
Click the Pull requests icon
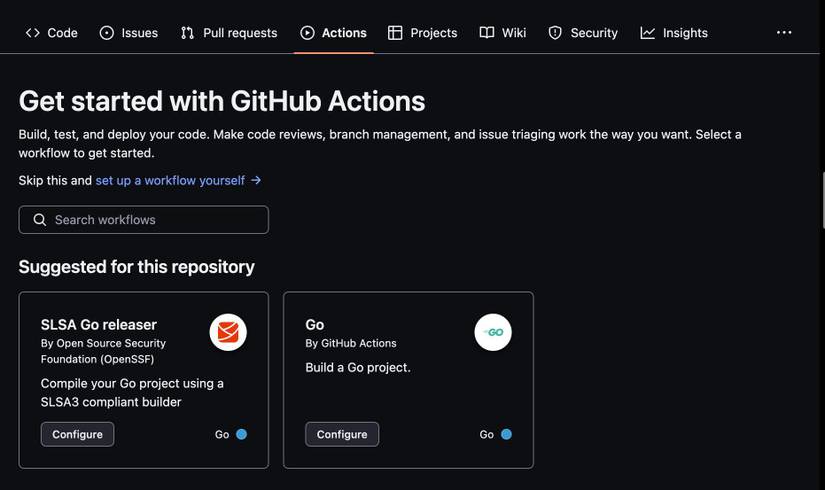point(187,33)
